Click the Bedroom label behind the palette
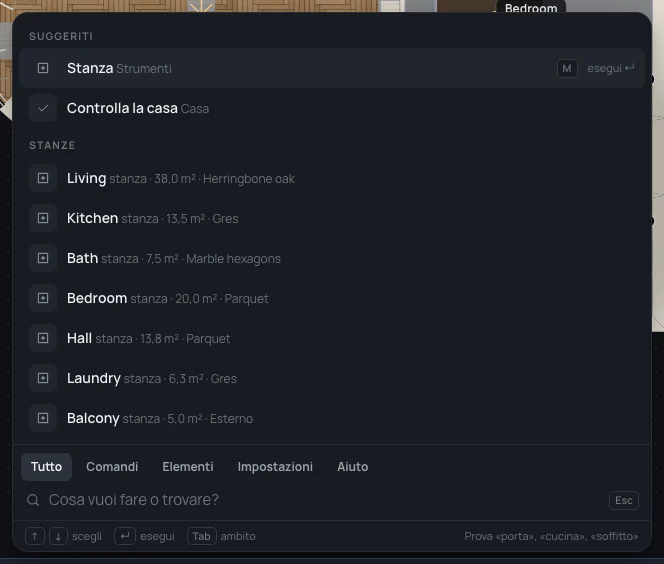Image resolution: width=664 pixels, height=564 pixels. tap(531, 8)
